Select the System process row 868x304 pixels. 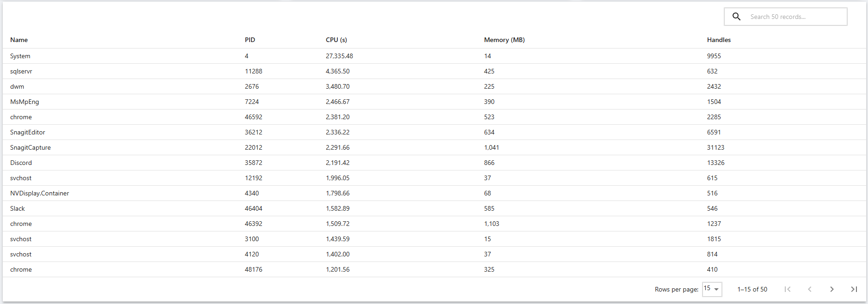click(434, 56)
